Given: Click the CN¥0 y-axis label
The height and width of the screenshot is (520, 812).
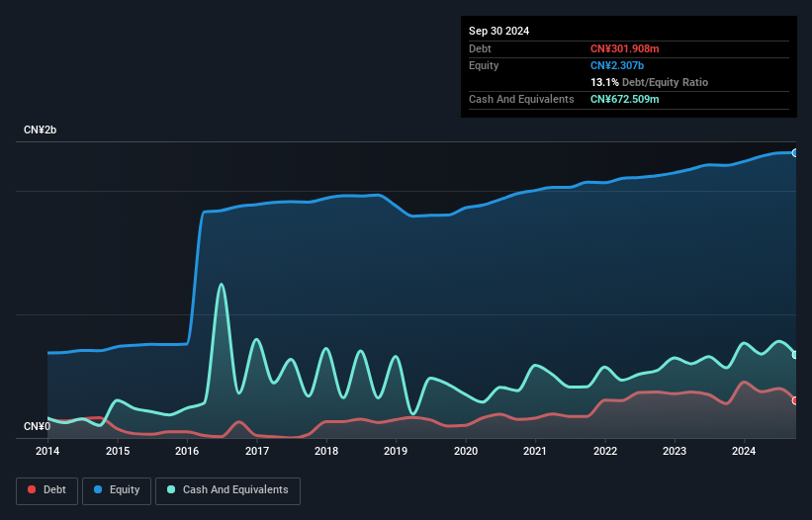Looking at the screenshot, I should tap(37, 427).
